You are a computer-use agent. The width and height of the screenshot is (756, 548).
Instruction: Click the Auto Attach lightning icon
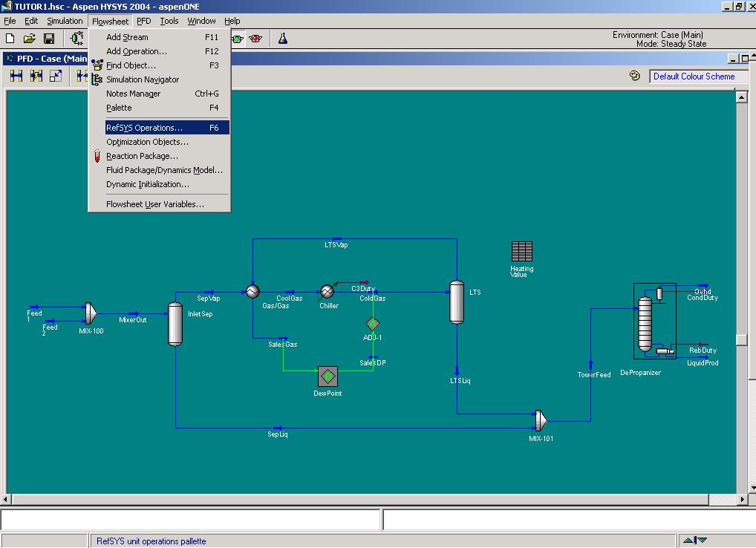coord(36,76)
